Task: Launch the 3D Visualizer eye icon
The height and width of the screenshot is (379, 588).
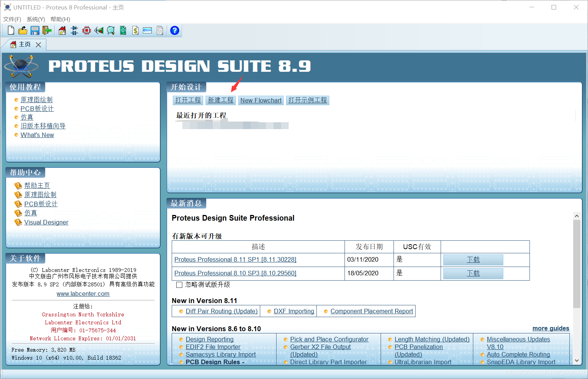Action: point(99,30)
